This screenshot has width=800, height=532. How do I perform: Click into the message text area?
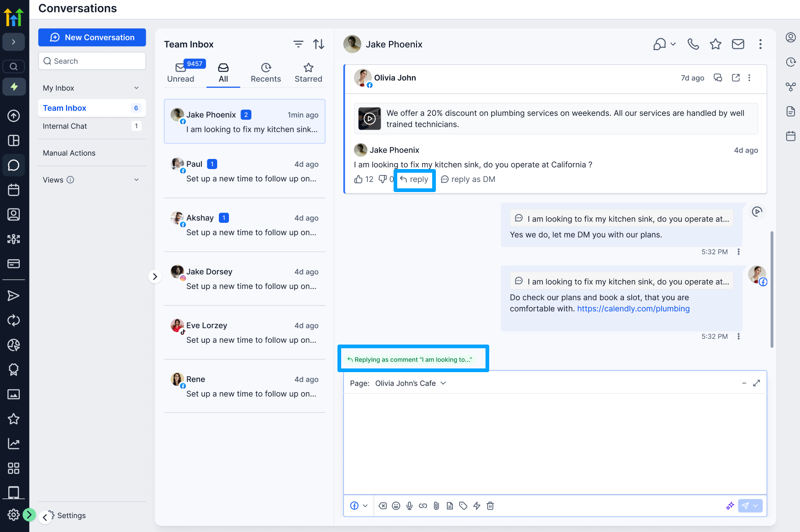coord(555,444)
